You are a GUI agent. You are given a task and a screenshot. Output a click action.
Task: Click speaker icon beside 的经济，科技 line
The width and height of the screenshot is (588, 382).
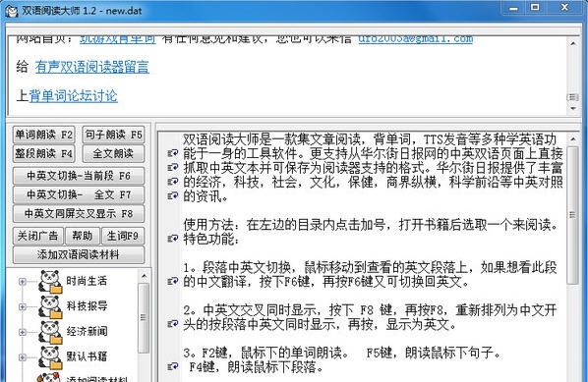[x=172, y=182]
